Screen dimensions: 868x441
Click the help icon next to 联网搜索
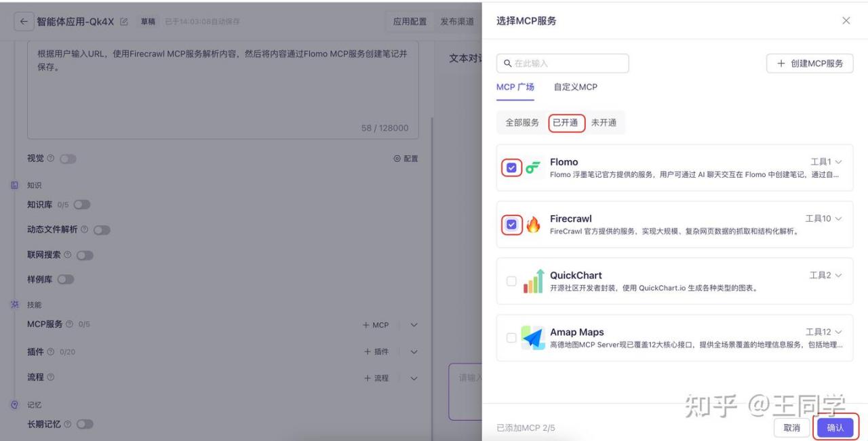[x=68, y=255]
